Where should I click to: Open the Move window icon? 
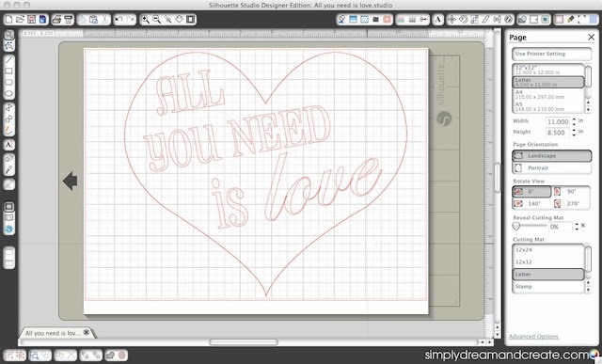tap(451, 19)
